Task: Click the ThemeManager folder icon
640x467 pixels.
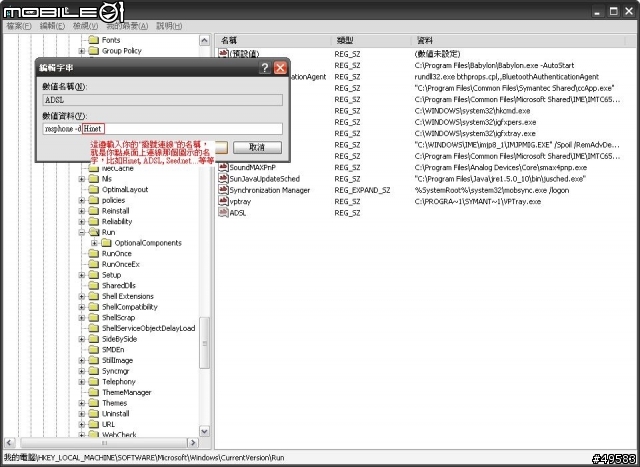Action: point(94,392)
